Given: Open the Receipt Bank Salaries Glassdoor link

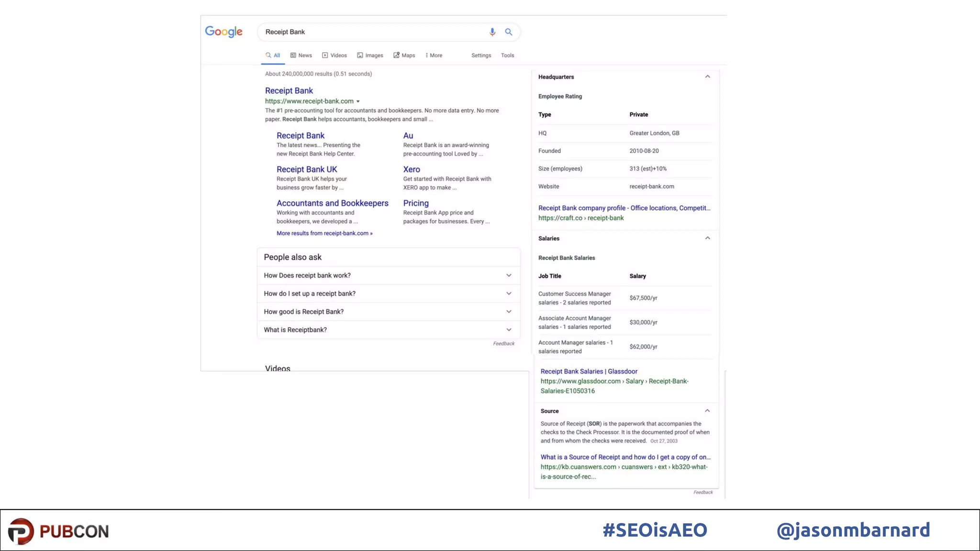Looking at the screenshot, I should 589,371.
